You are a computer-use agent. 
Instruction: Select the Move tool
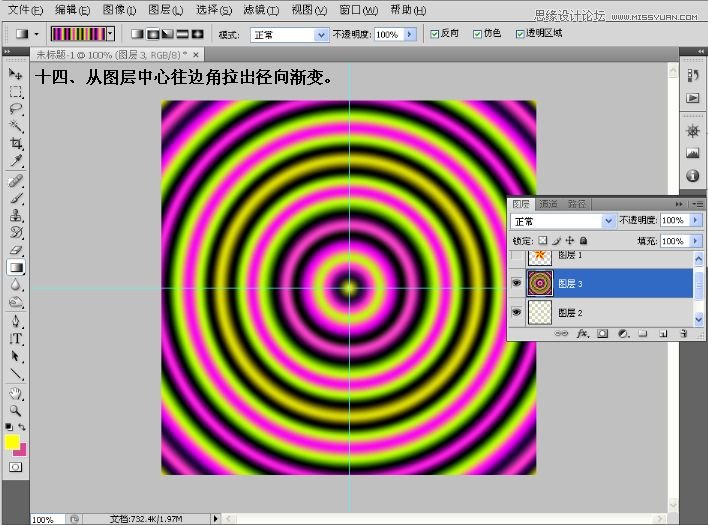click(15, 74)
